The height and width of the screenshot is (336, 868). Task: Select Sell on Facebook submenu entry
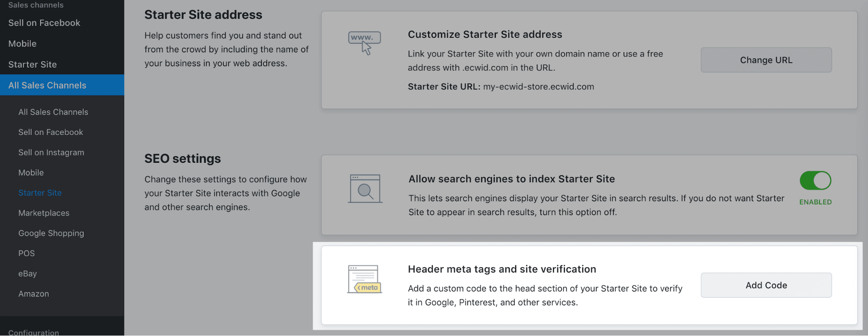coord(50,132)
